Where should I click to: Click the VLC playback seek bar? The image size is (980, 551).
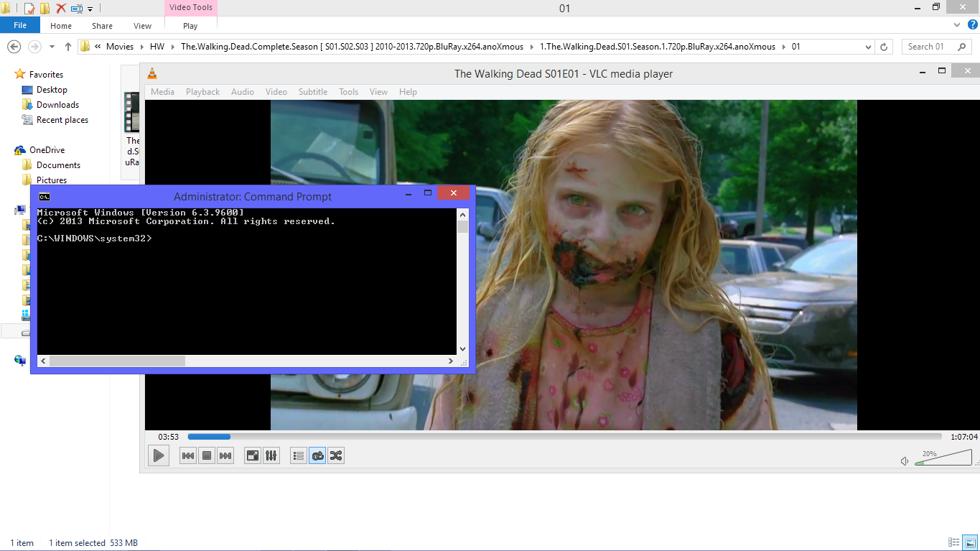564,437
